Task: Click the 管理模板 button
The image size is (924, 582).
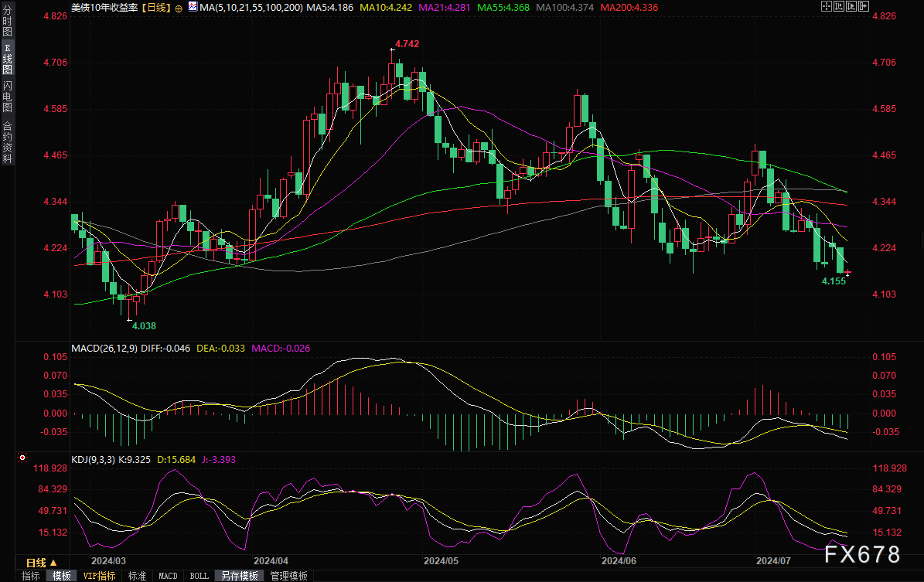Action: click(288, 576)
